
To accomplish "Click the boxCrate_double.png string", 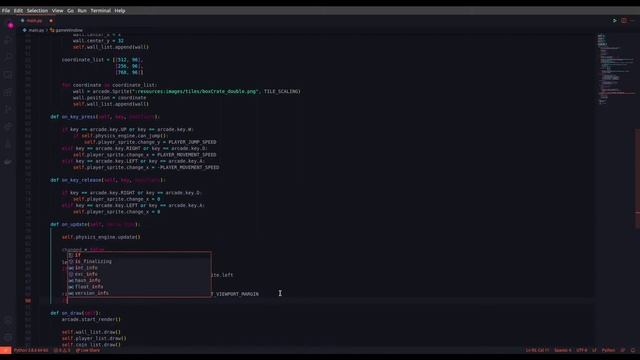I will [197, 91].
